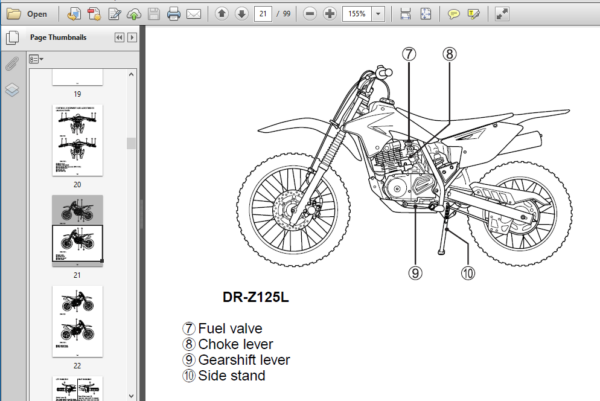The image size is (600, 401).
Task: Collapse the thumbnails panel with double arrow
Action: tap(119, 37)
